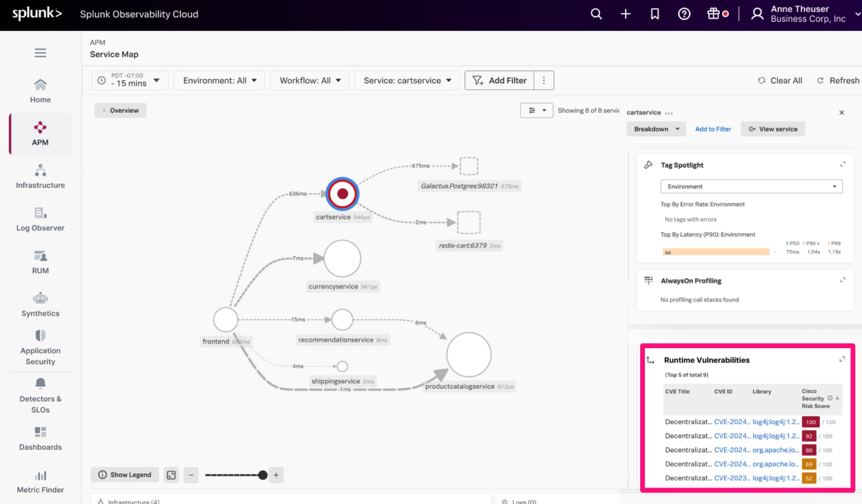Select the cartservice node on map
This screenshot has height=504, width=862.
(342, 194)
